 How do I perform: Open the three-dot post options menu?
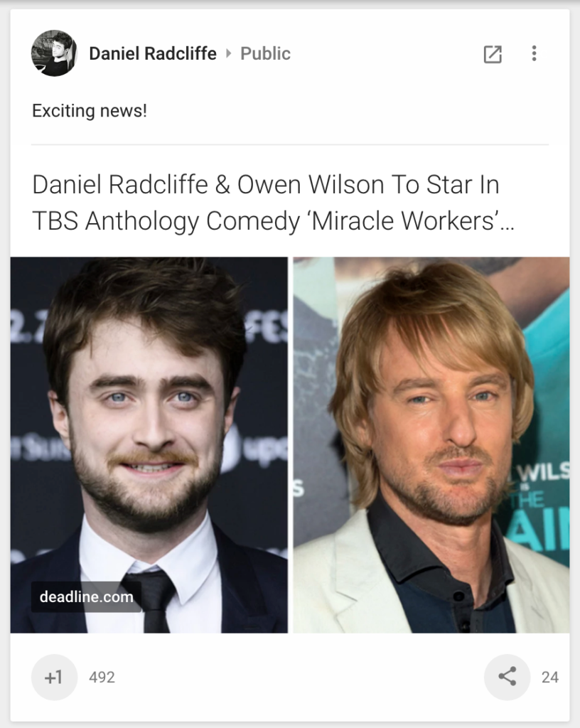pos(534,53)
